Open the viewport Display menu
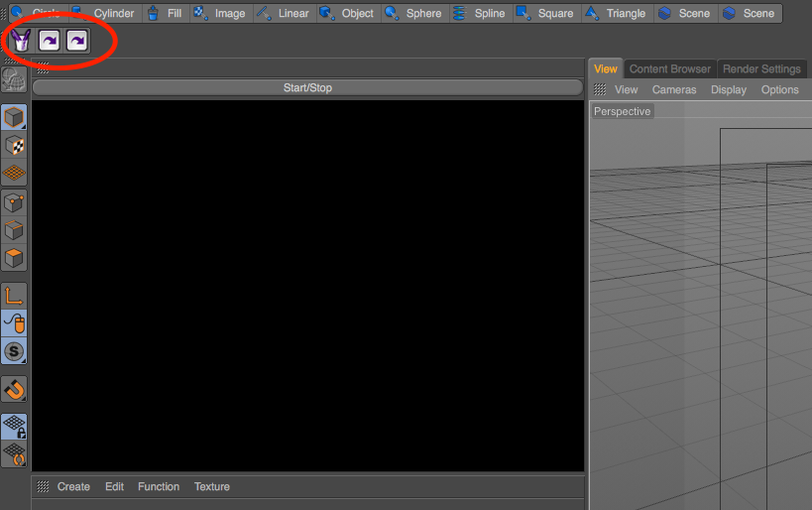 (x=729, y=89)
